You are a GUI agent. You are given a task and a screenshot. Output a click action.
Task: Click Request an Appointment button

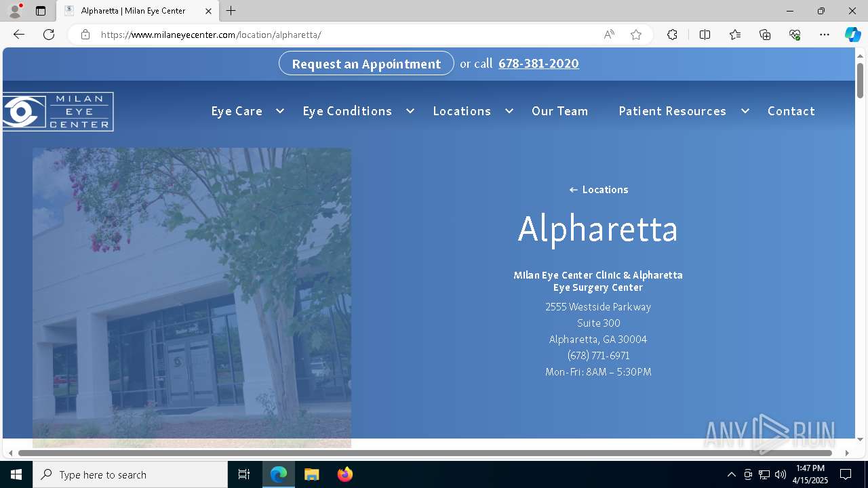366,63
